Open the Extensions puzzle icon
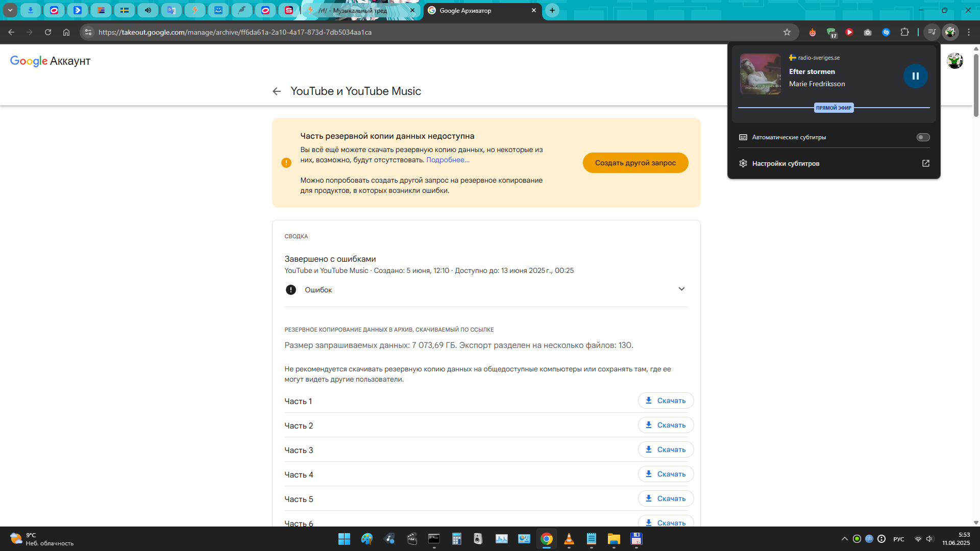The width and height of the screenshot is (980, 551). 904,32
